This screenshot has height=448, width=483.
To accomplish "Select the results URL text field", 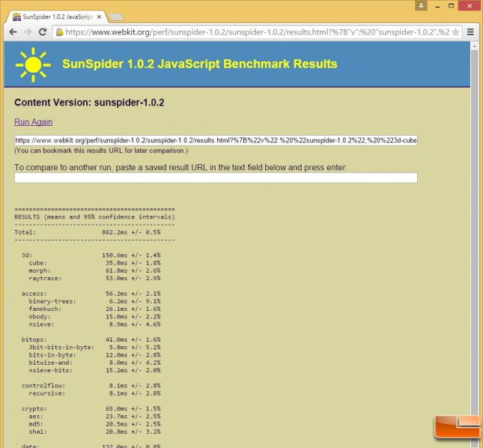I will pos(216,141).
